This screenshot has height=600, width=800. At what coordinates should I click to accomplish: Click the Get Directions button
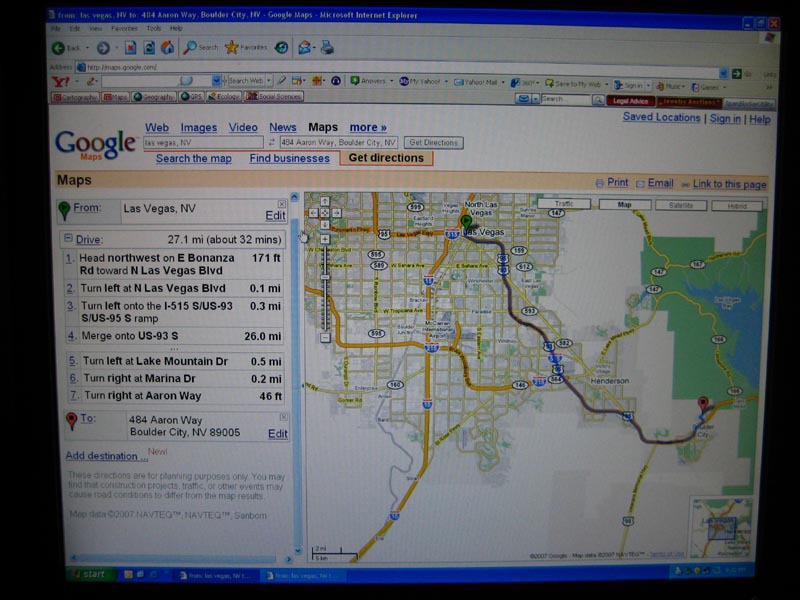pyautogui.click(x=434, y=142)
